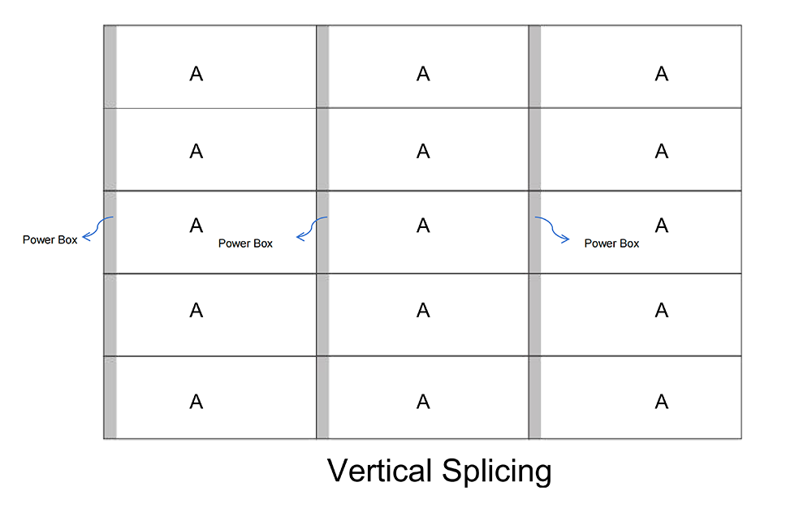812x508 pixels.
Task: Click the gray power strip in the bottom-middle panel
Action: coord(322,398)
